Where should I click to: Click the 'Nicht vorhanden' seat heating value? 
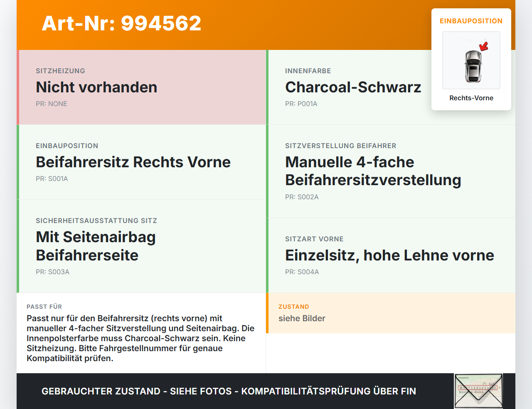click(96, 87)
